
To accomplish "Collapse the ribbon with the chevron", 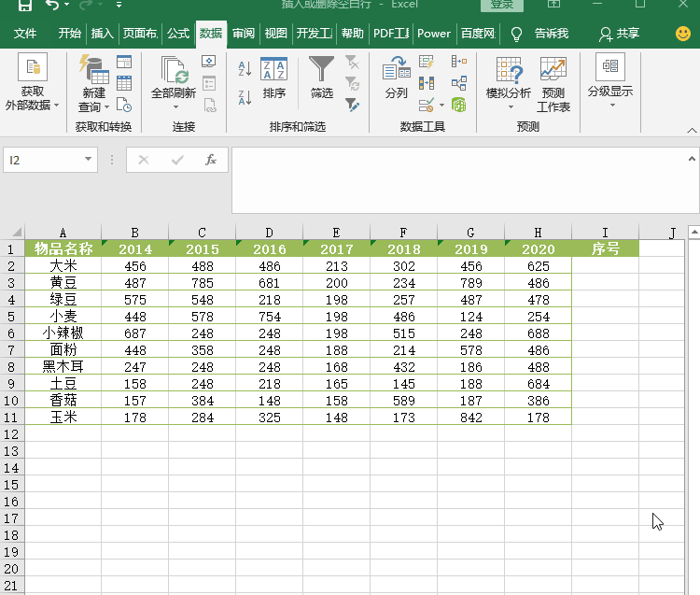I will point(692,131).
